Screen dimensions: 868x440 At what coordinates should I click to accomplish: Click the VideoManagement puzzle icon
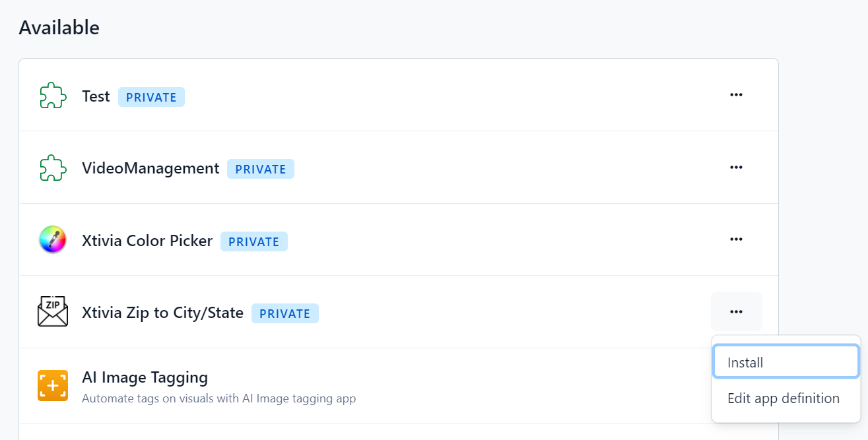[53, 168]
